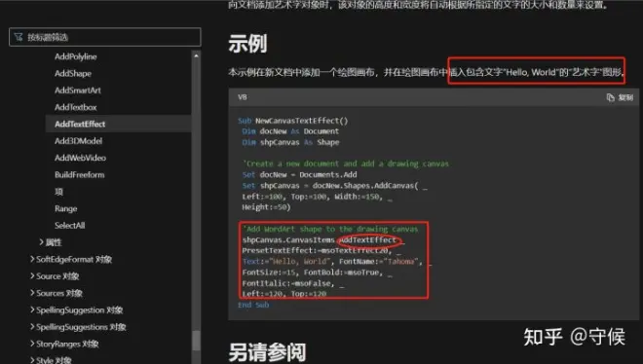Click the Sub NewCanvasTextEffect() code line
Screen dimensions: 643x364
(x=293, y=121)
